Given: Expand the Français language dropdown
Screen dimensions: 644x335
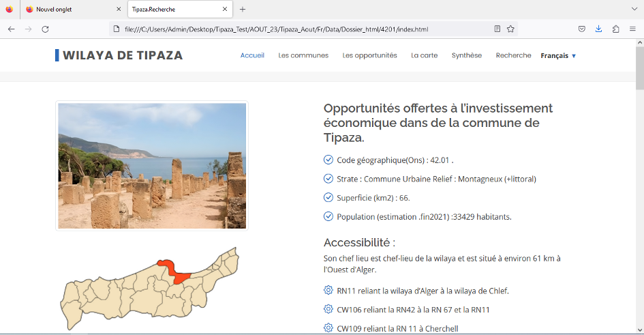Looking at the screenshot, I should [558, 56].
